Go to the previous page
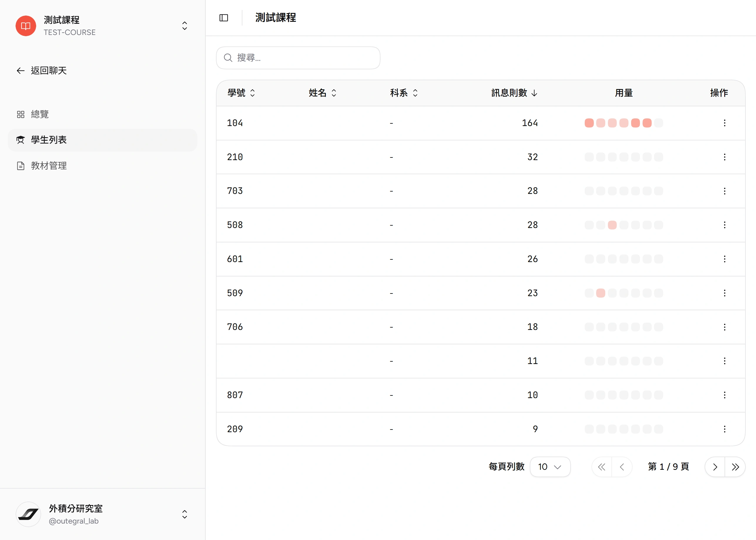The width and height of the screenshot is (756, 540). coord(622,467)
